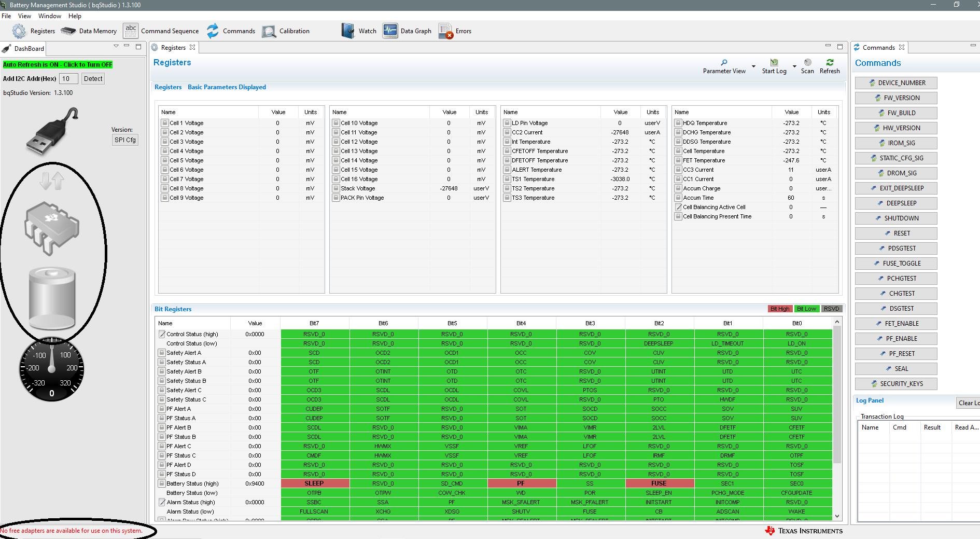Open the Commands toolbar item

231,31
